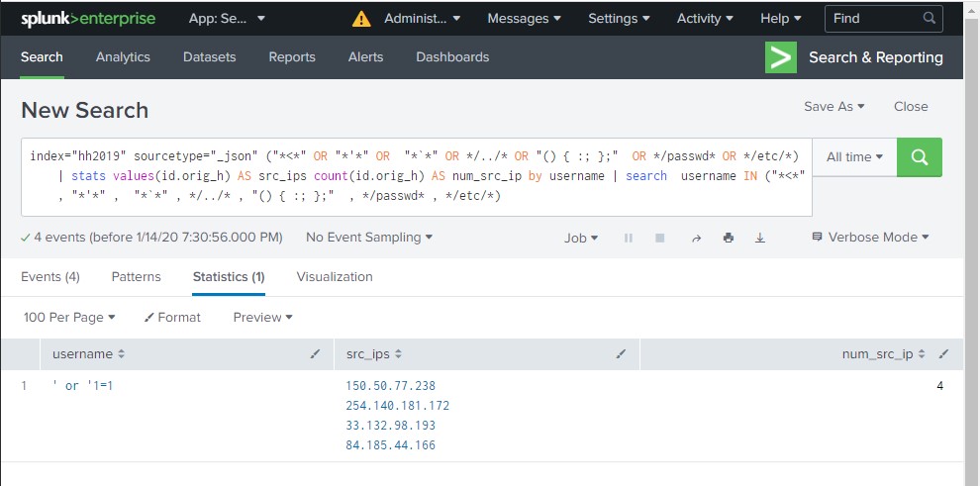
Task: Open the Dashboards navigation item
Action: [x=452, y=57]
